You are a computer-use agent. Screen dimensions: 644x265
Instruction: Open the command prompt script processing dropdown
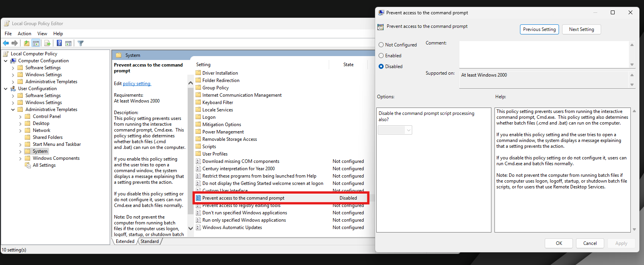(x=395, y=130)
